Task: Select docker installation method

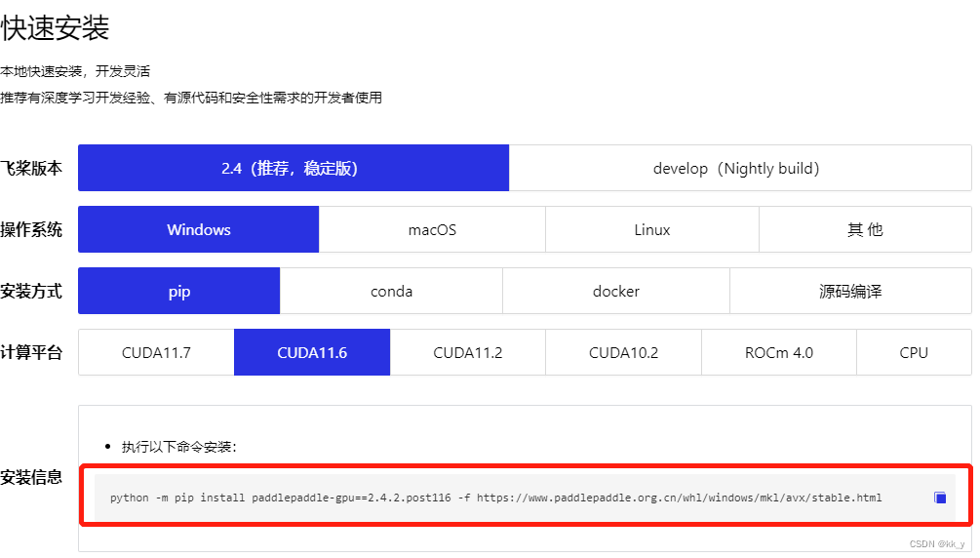Action: pos(615,291)
